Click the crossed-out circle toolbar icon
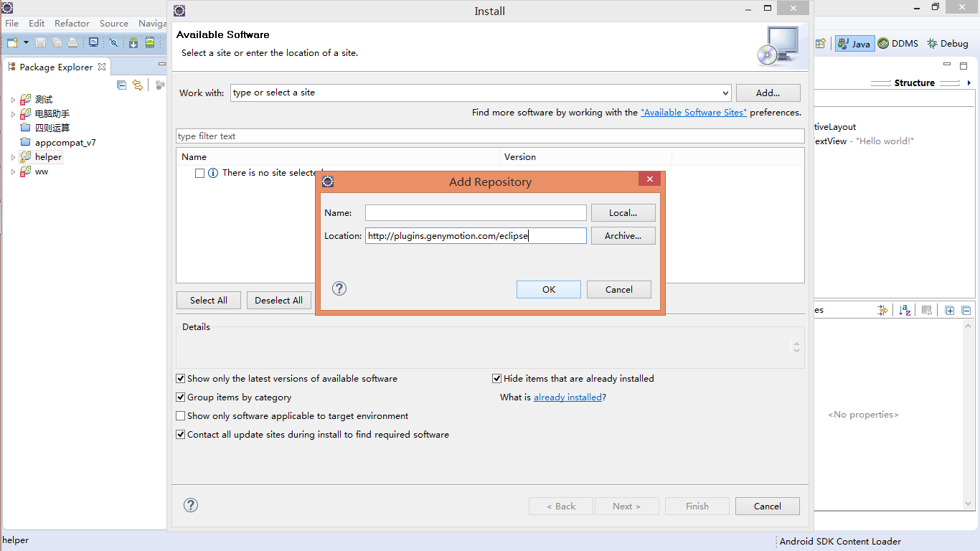This screenshot has height=551, width=980. point(113,42)
